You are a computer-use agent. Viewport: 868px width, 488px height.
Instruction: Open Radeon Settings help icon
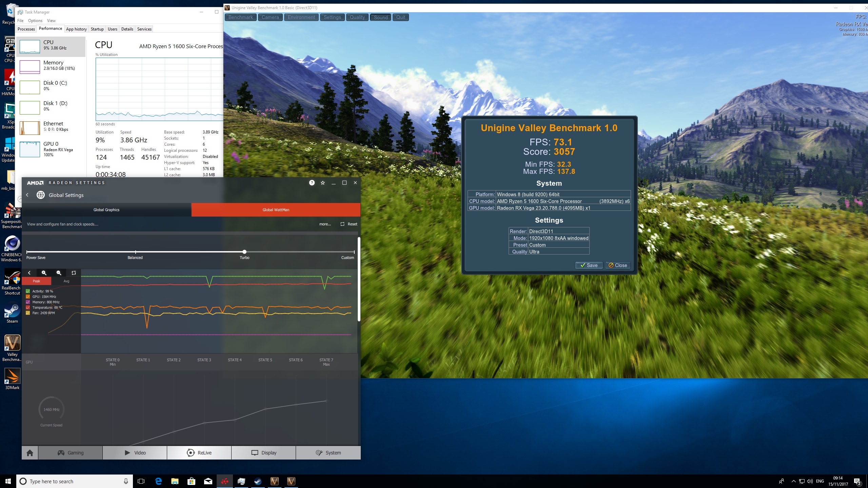[312, 183]
